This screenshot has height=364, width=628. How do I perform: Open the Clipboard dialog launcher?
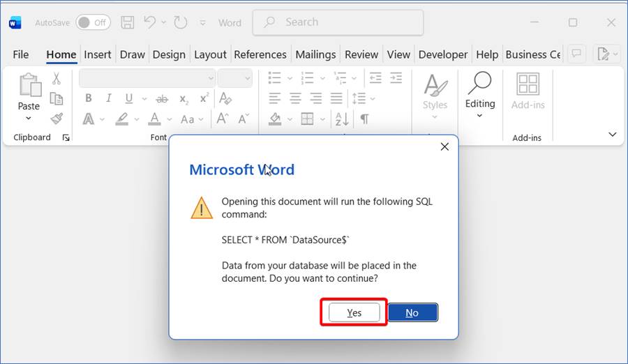click(x=66, y=138)
